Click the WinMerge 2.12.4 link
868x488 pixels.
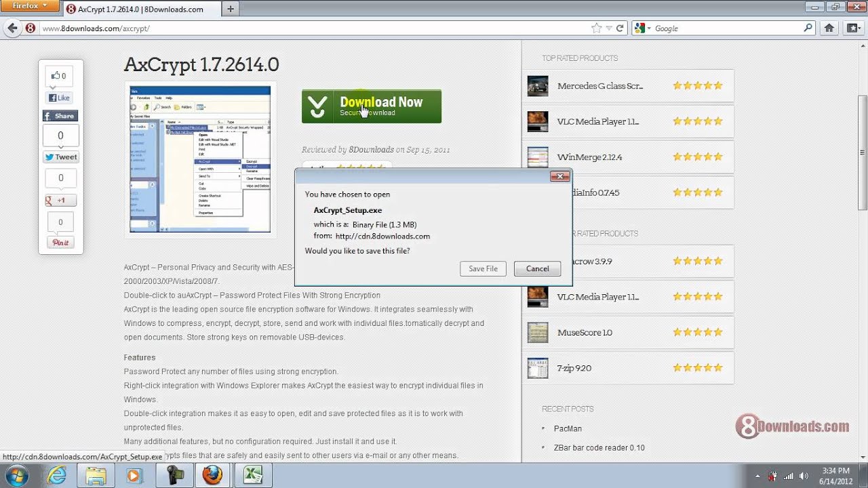pos(589,157)
